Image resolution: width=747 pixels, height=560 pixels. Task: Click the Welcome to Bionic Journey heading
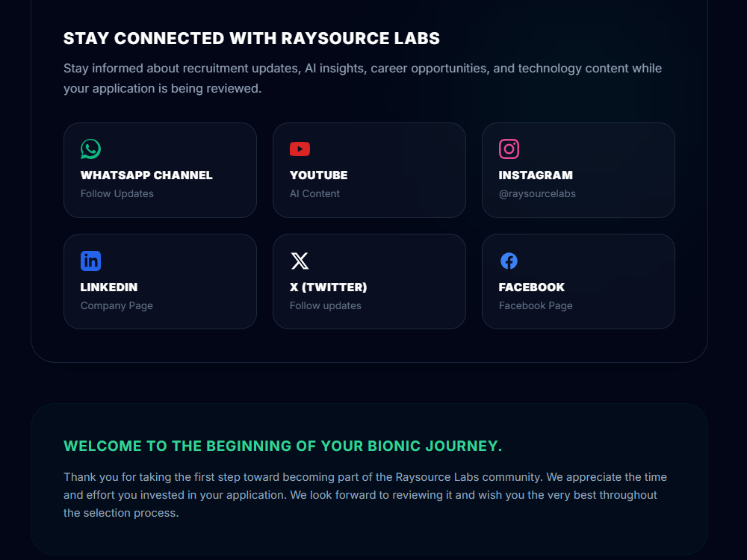coord(283,447)
